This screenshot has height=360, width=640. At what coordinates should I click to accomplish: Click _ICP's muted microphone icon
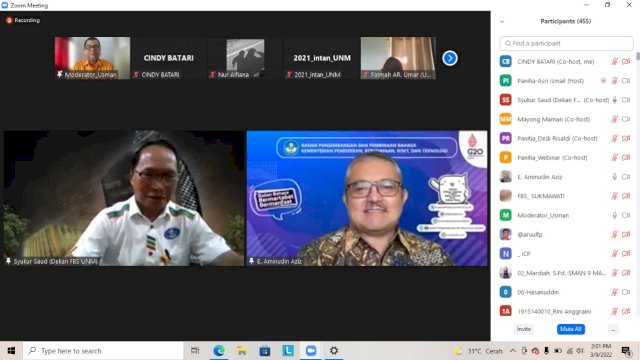click(x=614, y=253)
